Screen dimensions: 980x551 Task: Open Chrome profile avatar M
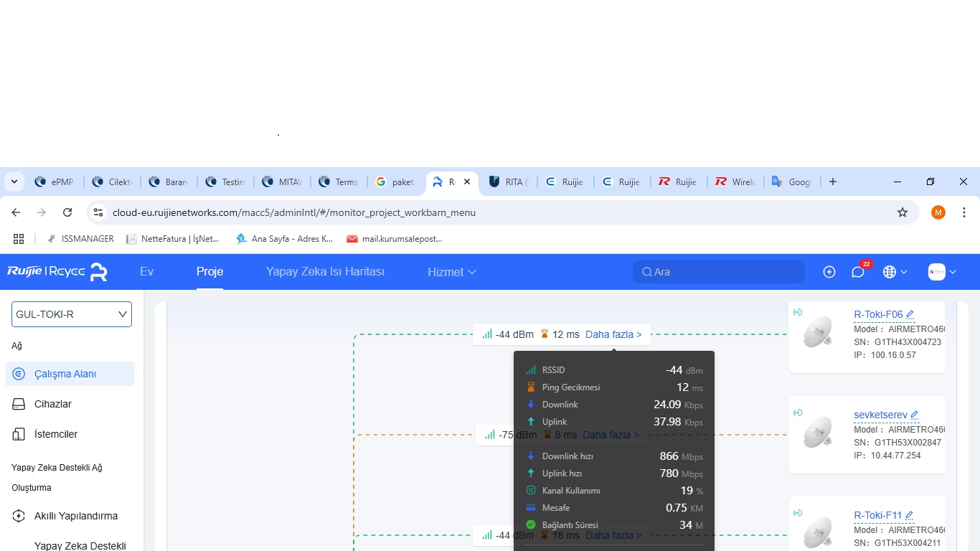tap(938, 212)
